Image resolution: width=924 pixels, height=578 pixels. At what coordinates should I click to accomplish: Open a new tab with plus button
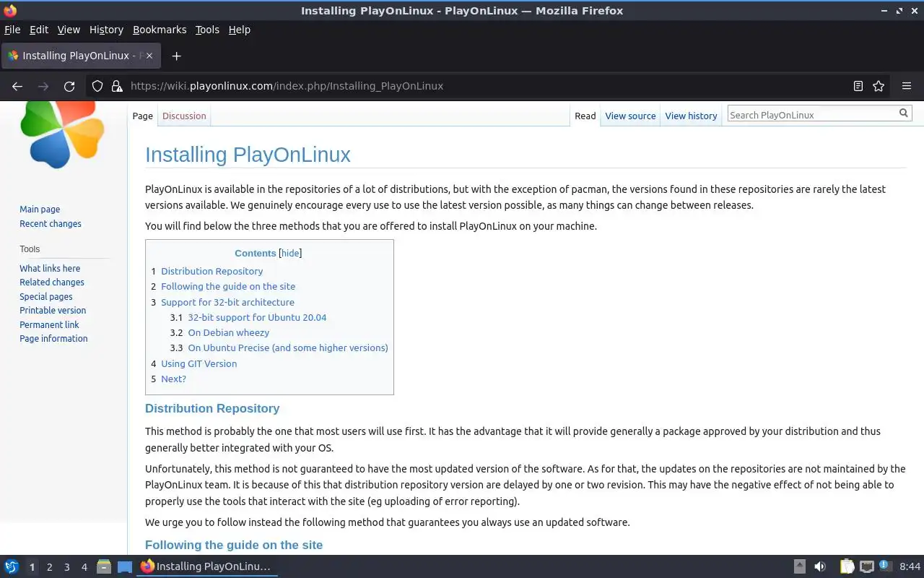(x=176, y=56)
